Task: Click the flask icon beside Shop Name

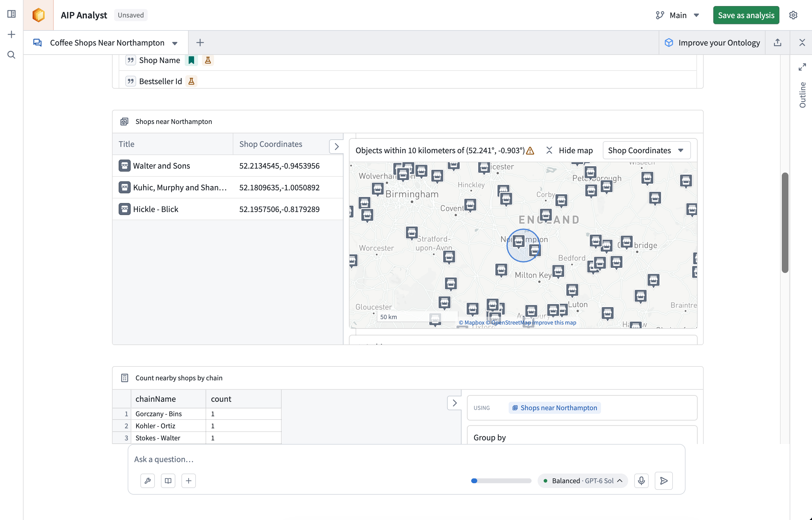Action: [x=208, y=60]
